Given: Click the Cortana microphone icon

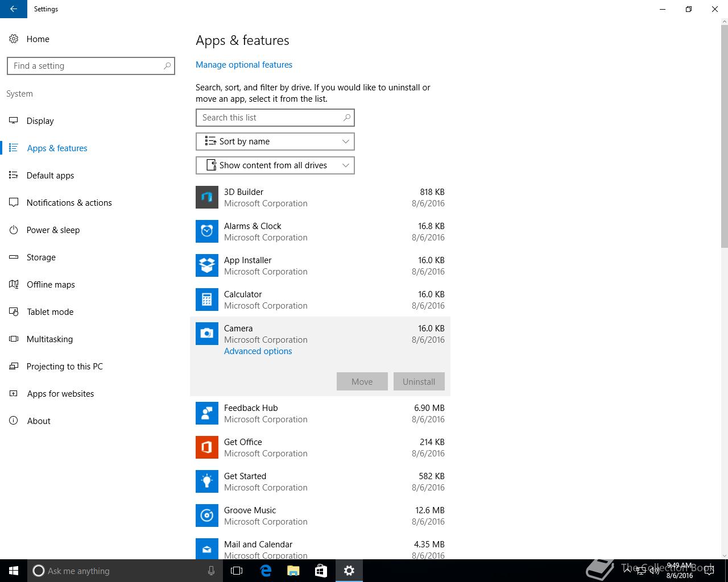Looking at the screenshot, I should pos(211,571).
